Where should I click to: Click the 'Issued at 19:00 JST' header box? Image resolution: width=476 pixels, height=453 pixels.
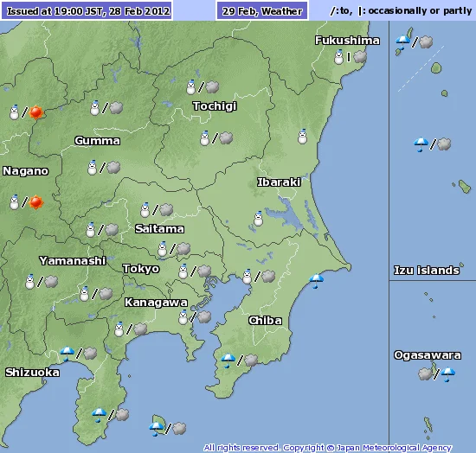point(87,11)
